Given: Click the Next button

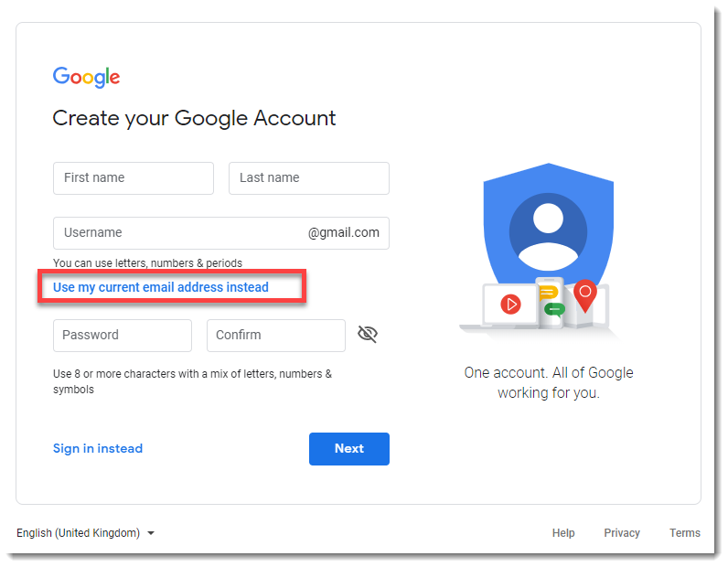Looking at the screenshot, I should [x=349, y=449].
